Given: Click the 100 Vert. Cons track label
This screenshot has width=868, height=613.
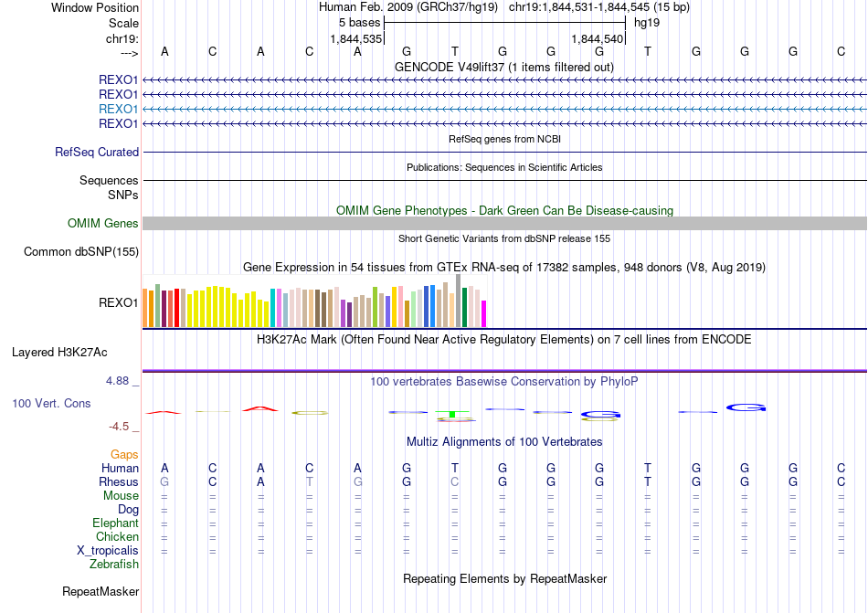Looking at the screenshot, I should 51,403.
